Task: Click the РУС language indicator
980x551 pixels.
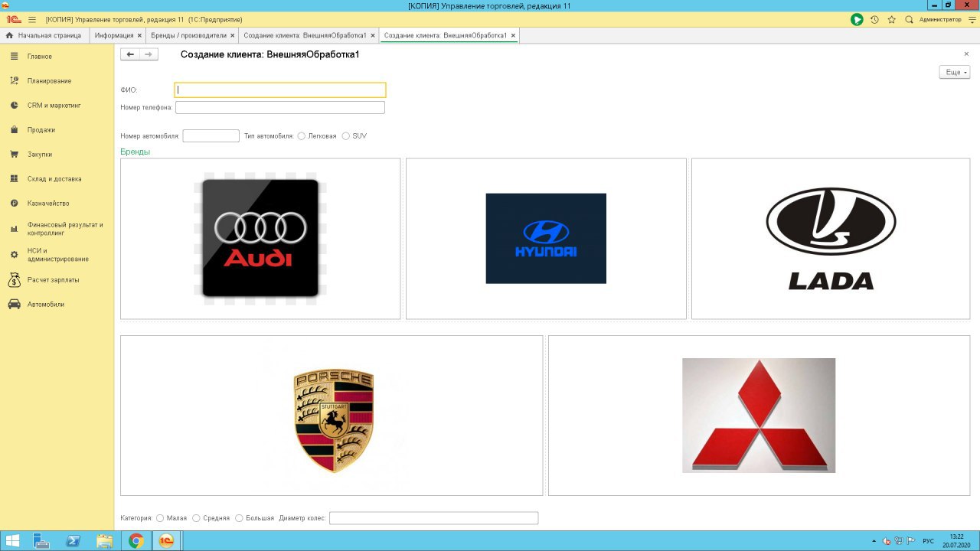Action: click(x=929, y=541)
